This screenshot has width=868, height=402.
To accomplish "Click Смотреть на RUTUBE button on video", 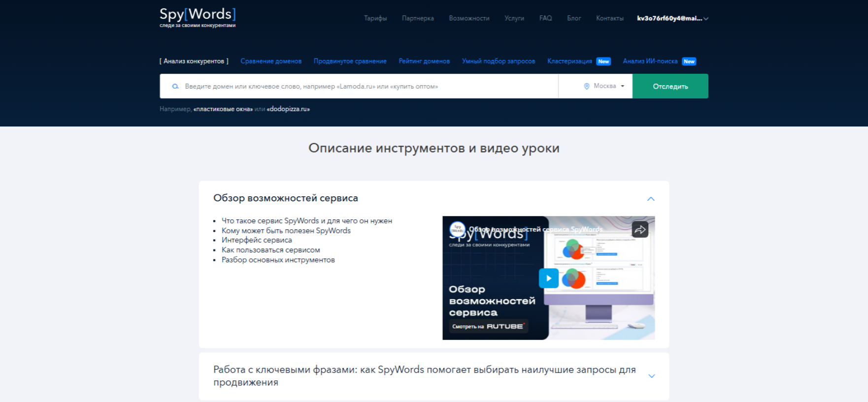I will pos(488,326).
